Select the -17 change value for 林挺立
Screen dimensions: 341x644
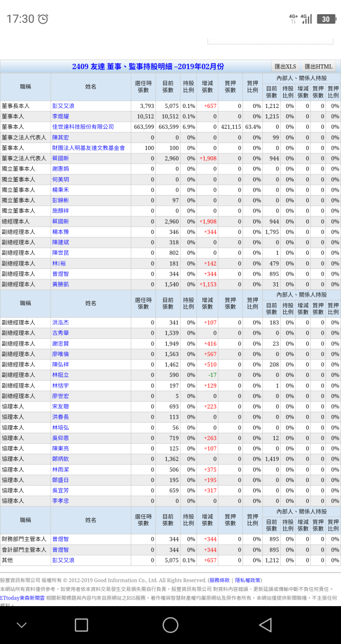tap(212, 375)
